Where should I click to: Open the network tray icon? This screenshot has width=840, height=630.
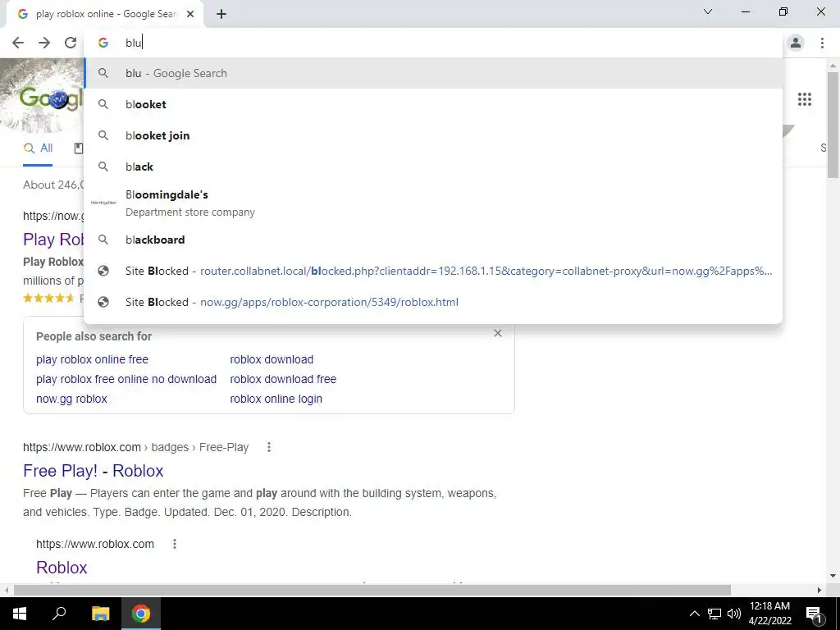(714, 614)
